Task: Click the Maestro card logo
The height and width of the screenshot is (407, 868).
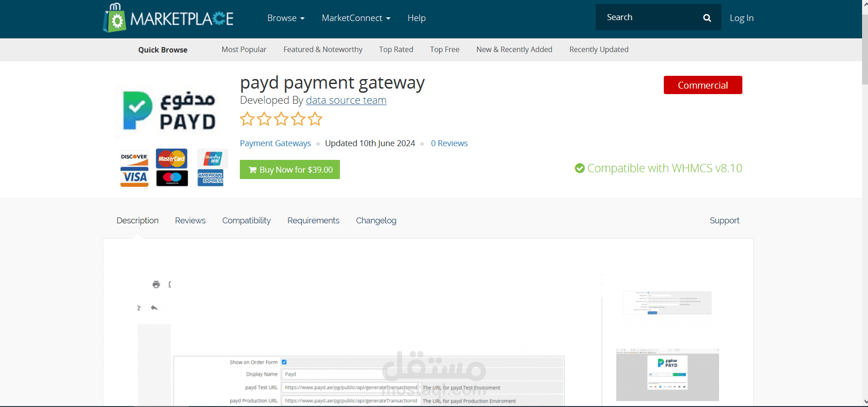Action: click(x=172, y=178)
